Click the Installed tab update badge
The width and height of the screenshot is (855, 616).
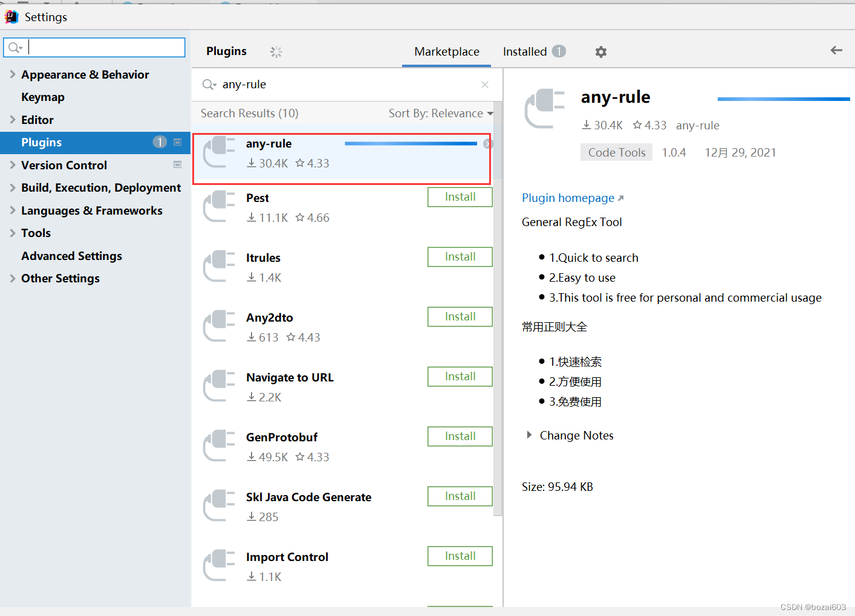(559, 51)
